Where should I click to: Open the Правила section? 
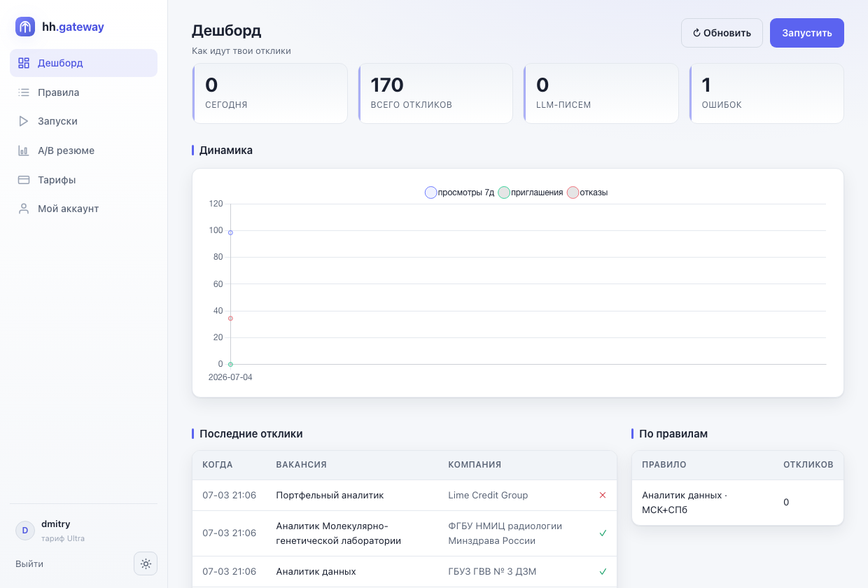83,92
